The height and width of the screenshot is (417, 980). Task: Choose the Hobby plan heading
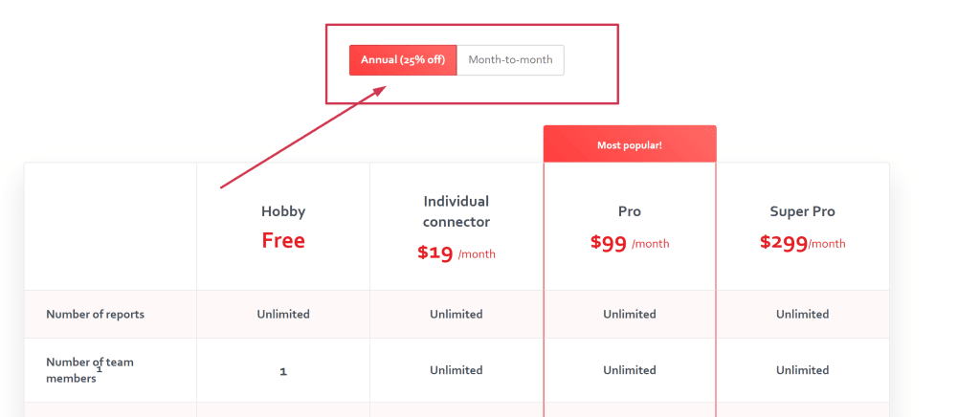click(x=283, y=211)
